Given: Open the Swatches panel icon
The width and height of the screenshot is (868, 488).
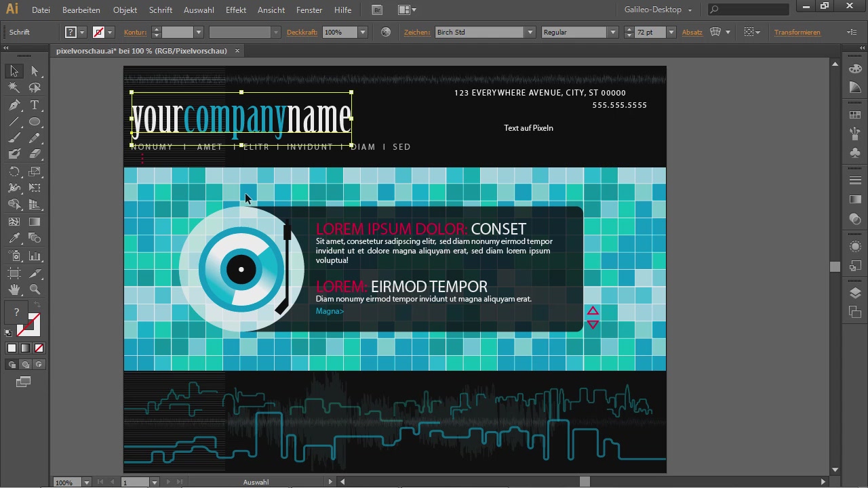Looking at the screenshot, I should 855,115.
